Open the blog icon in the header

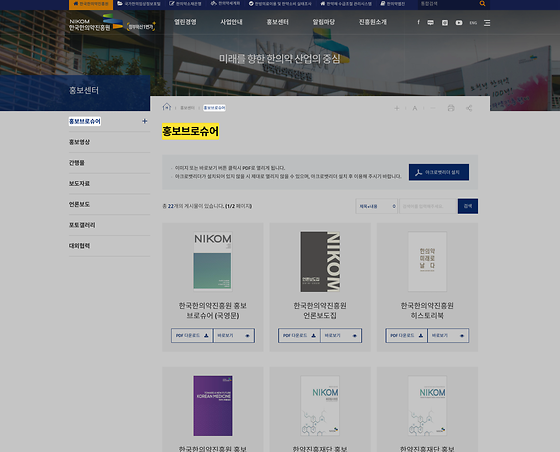430,23
